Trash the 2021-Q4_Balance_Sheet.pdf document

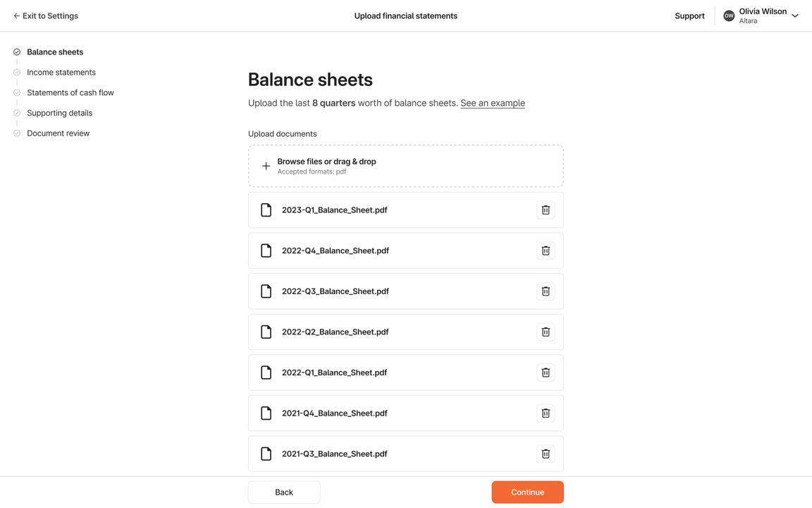(x=546, y=413)
